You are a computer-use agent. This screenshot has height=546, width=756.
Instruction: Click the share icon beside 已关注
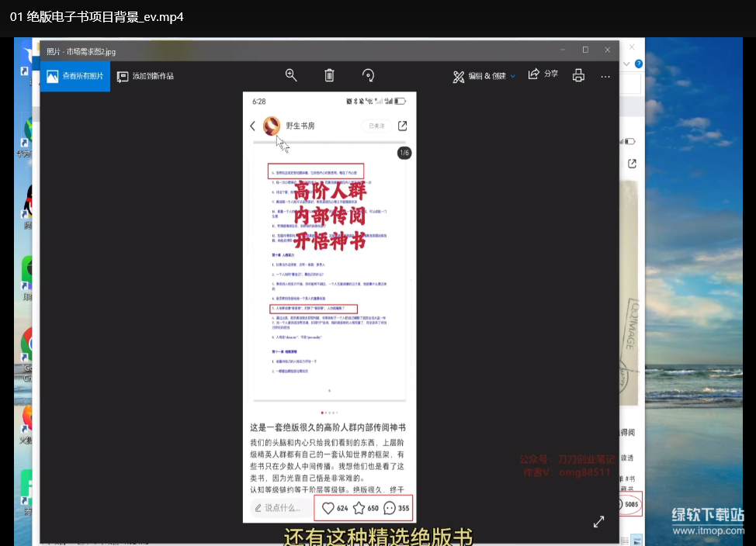403,126
